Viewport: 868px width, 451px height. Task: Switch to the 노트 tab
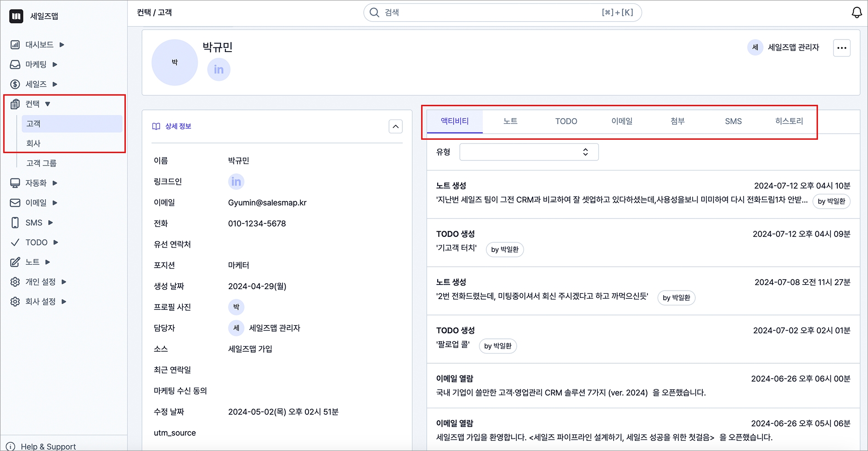510,121
